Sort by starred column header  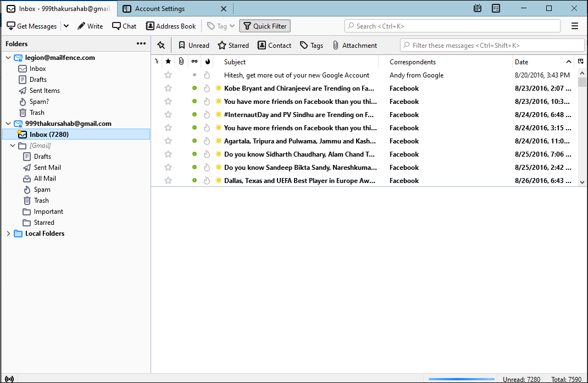[x=168, y=62]
